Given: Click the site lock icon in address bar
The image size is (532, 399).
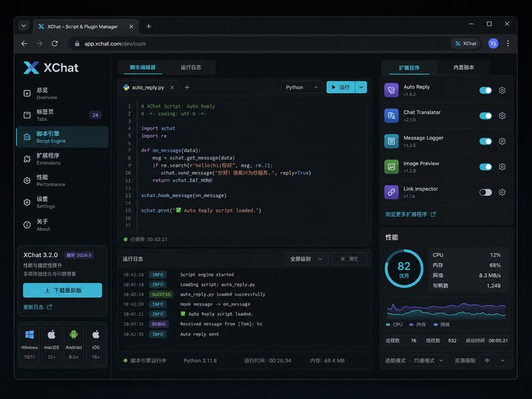Looking at the screenshot, I should [77, 44].
